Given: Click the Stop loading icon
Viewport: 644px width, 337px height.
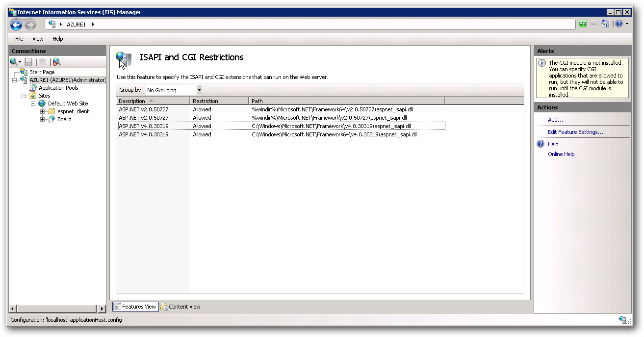Looking at the screenshot, I should point(594,24).
